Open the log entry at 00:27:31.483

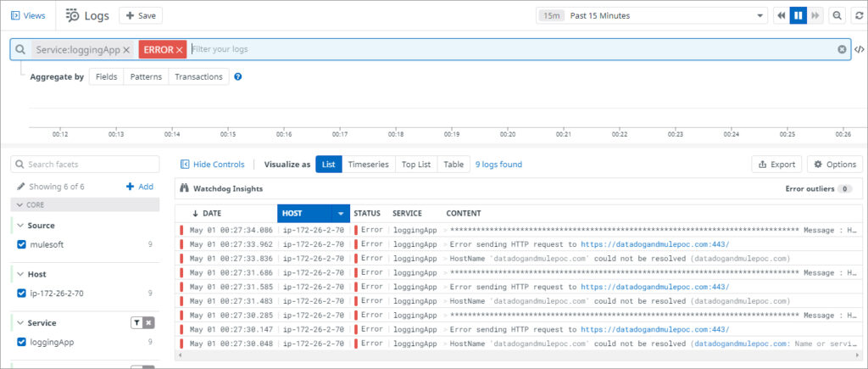tap(520, 301)
